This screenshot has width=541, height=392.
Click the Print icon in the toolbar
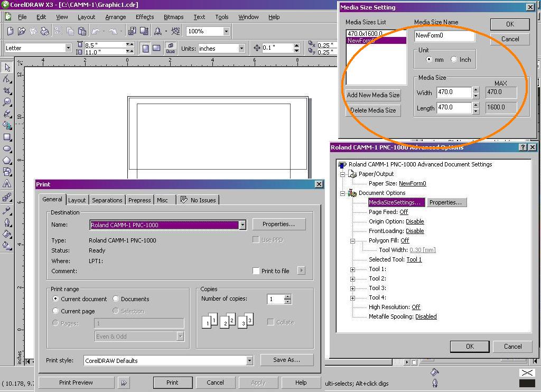click(x=45, y=32)
